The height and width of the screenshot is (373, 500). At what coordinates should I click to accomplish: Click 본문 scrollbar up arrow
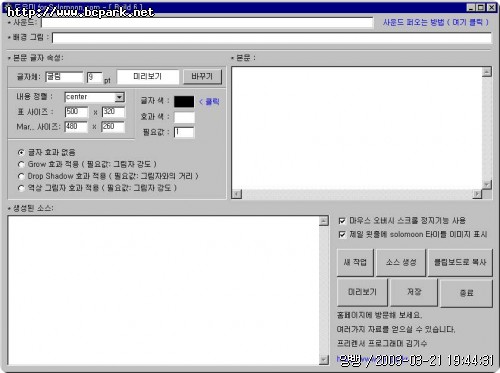(x=487, y=72)
